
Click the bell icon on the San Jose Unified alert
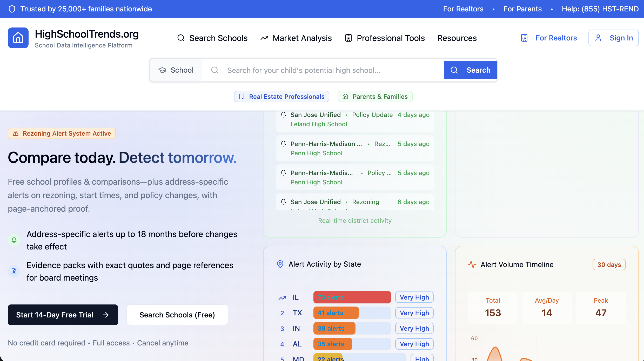pos(283,115)
